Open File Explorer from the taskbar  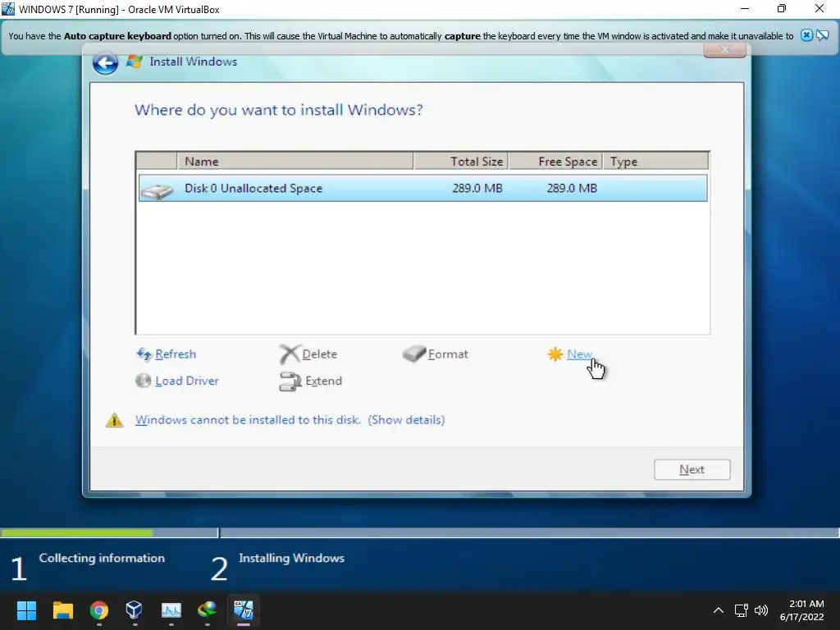(x=62, y=610)
